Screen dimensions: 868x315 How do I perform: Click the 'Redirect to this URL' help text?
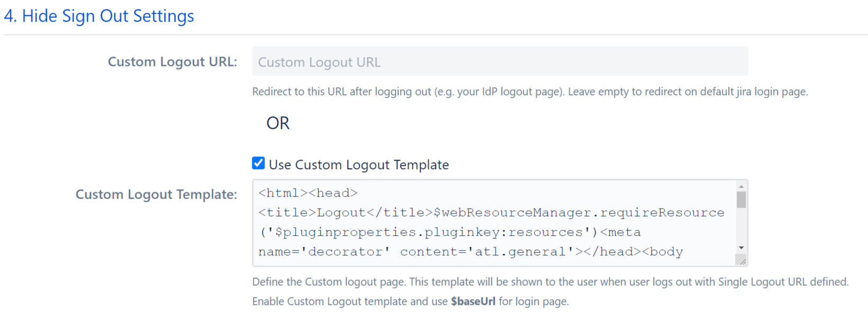pyautogui.click(x=529, y=92)
